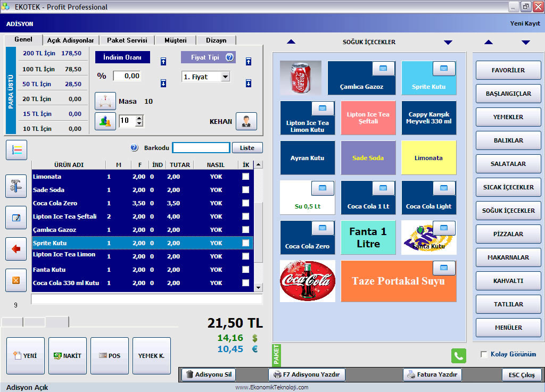This screenshot has height=392, width=545.
Task: Open the Paket Servisi tab
Action: [127, 40]
